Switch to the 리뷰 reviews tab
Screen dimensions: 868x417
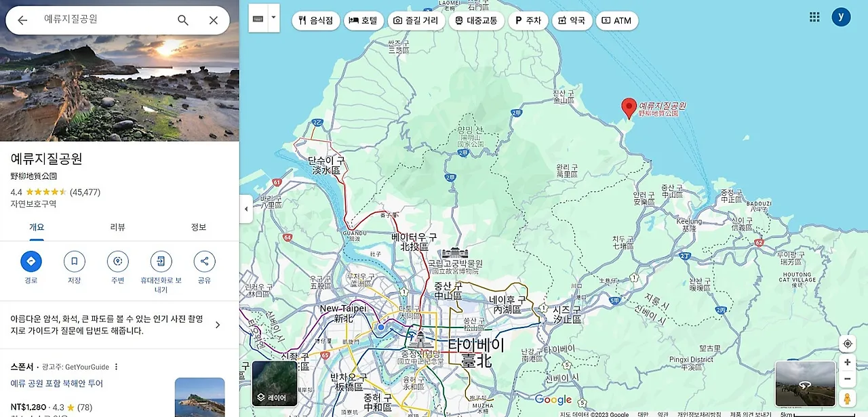[x=117, y=227]
